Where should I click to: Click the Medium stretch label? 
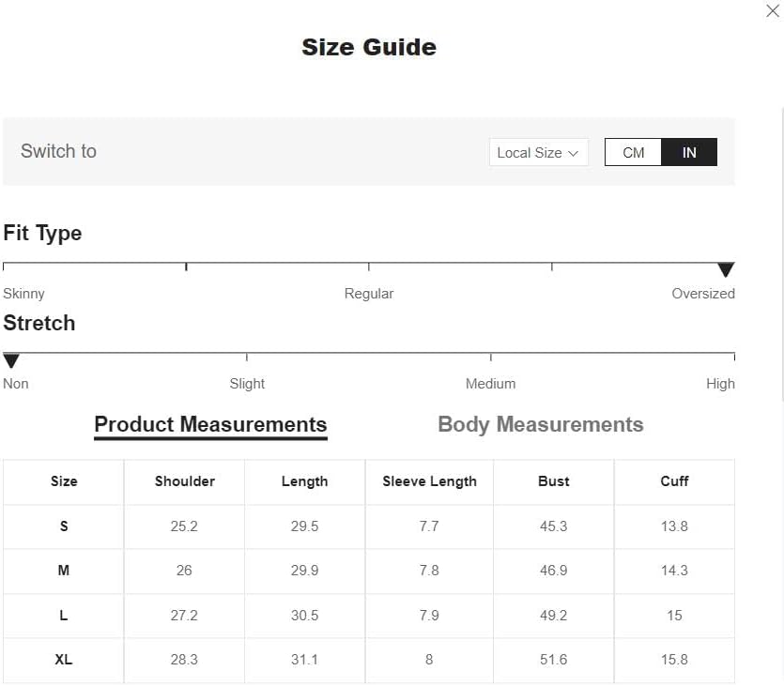[x=490, y=384]
